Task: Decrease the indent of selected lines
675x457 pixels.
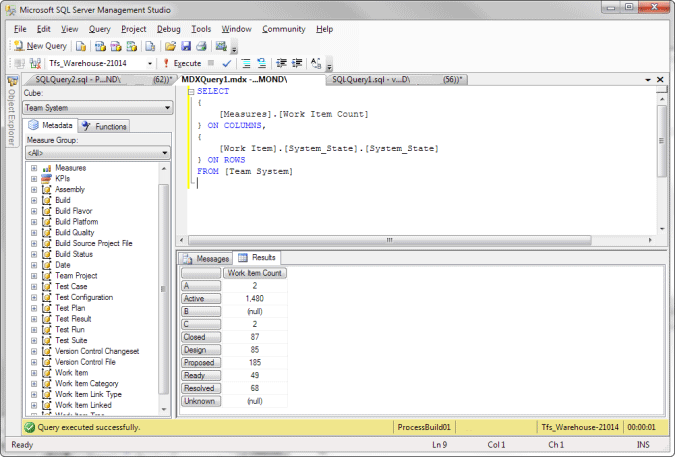Action: click(282, 63)
